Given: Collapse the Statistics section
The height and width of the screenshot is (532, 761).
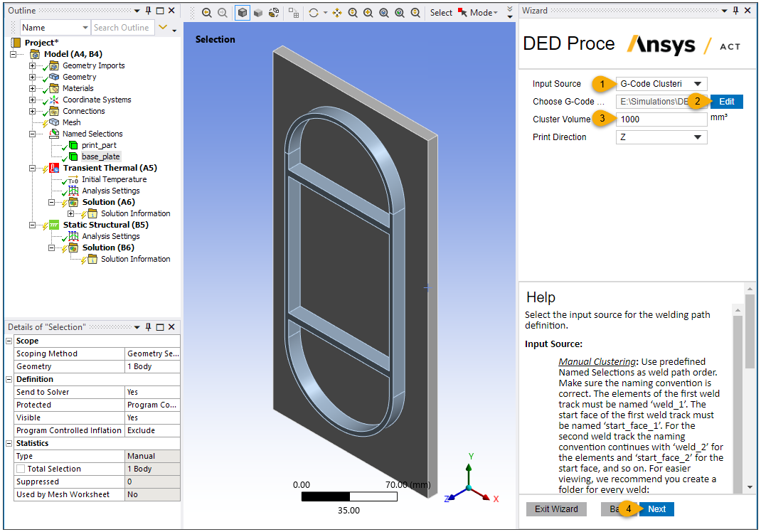Looking at the screenshot, I should (9, 444).
